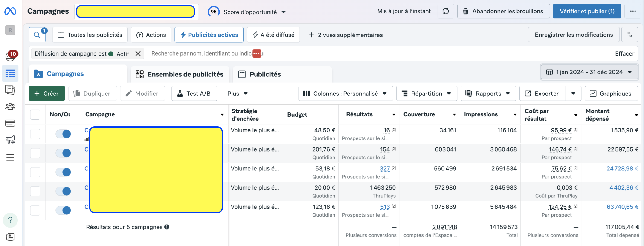Click the refresh data icon button
This screenshot has height=246, width=644.
coord(446,11)
